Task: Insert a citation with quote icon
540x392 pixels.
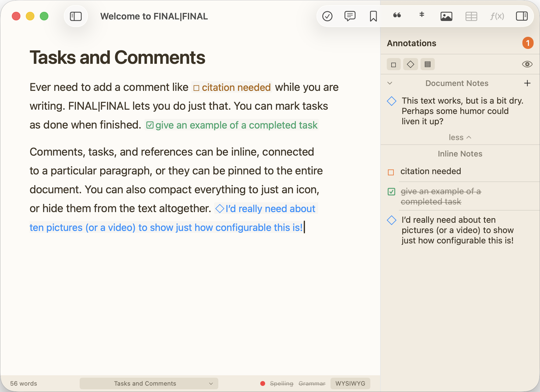Action: 397,15
